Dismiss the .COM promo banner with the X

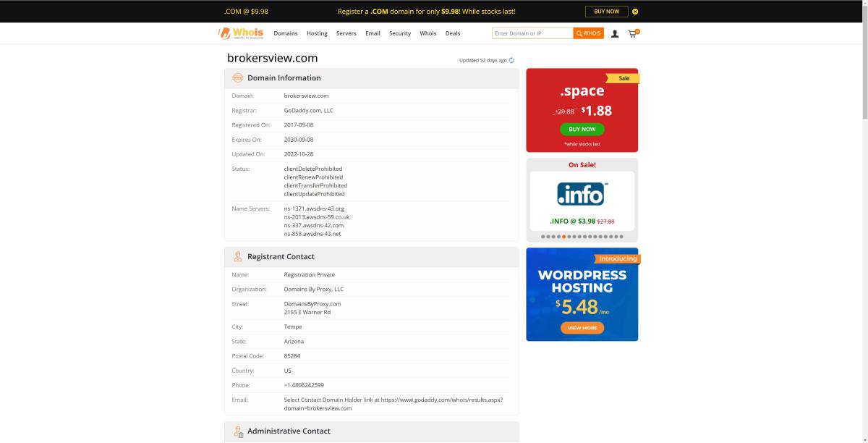click(635, 11)
